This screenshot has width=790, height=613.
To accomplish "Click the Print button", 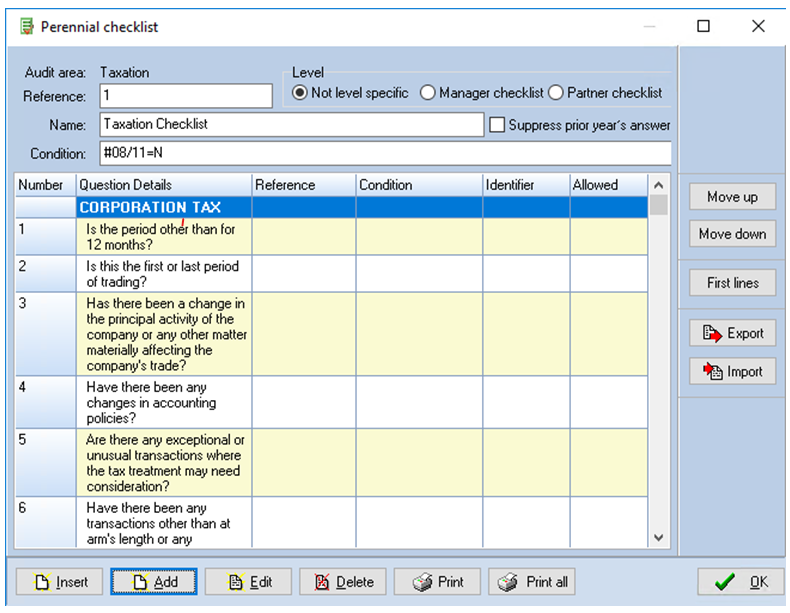I will 437,582.
